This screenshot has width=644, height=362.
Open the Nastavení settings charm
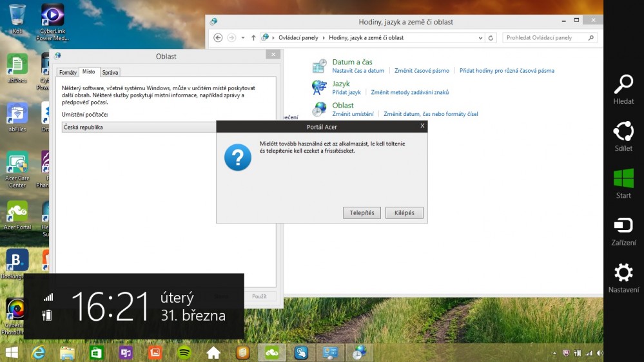623,278
